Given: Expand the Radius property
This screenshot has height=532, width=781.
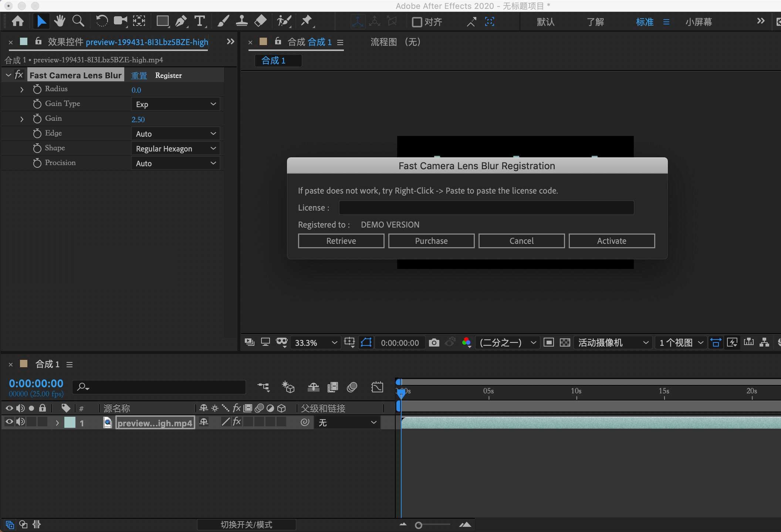Looking at the screenshot, I should tap(22, 89).
